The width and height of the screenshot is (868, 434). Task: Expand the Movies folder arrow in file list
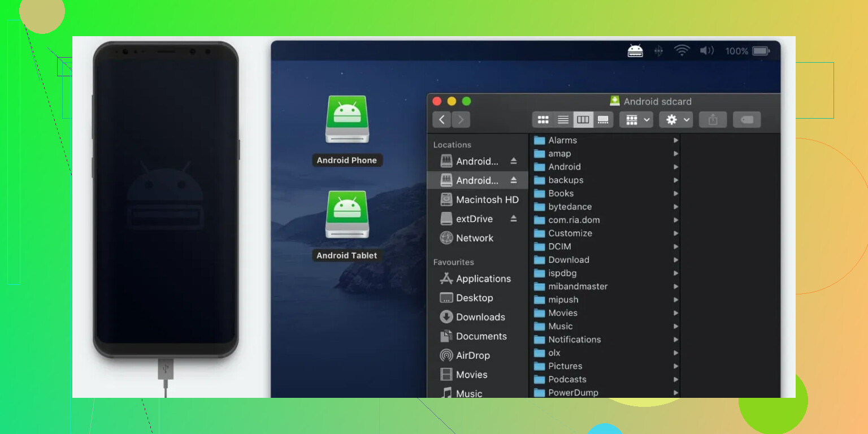pos(675,313)
